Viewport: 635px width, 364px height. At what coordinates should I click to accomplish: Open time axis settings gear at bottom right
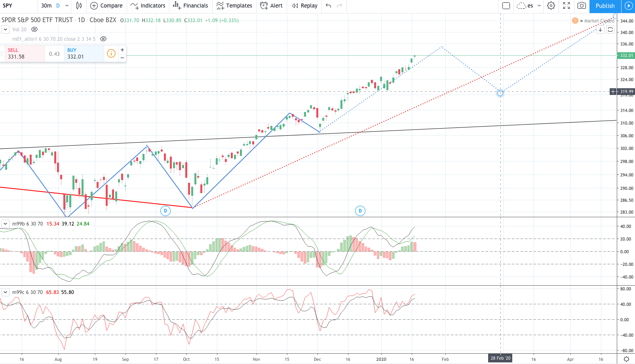coord(626,359)
